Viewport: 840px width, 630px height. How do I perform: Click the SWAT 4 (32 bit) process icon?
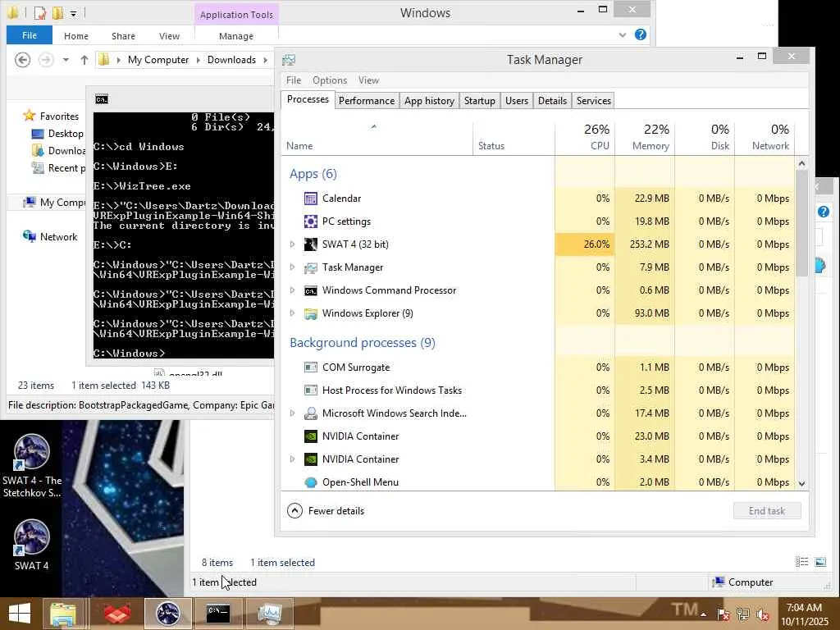tap(310, 244)
